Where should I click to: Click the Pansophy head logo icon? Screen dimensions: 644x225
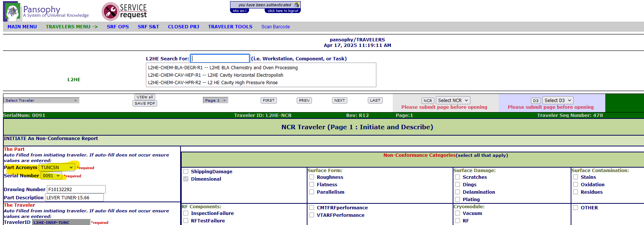[12, 12]
